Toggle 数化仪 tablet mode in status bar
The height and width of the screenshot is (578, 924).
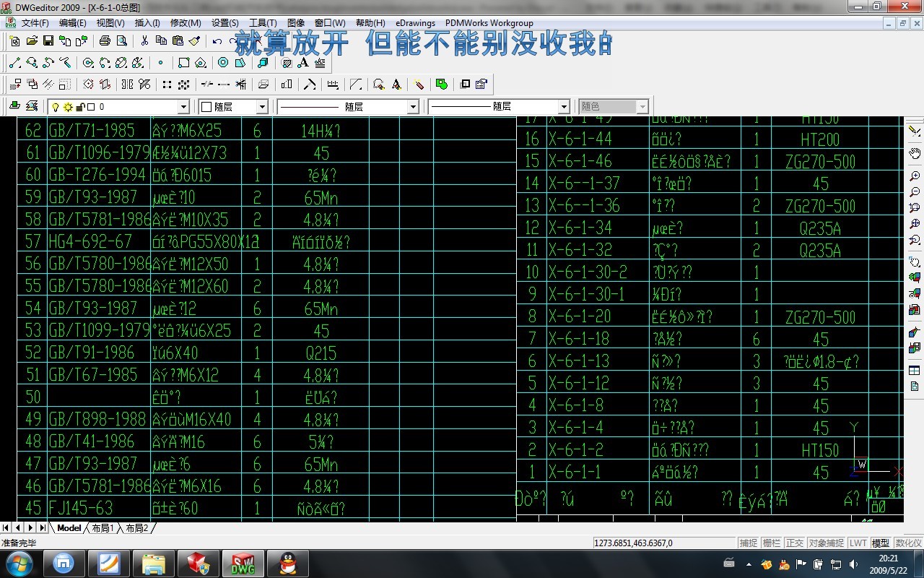click(908, 543)
